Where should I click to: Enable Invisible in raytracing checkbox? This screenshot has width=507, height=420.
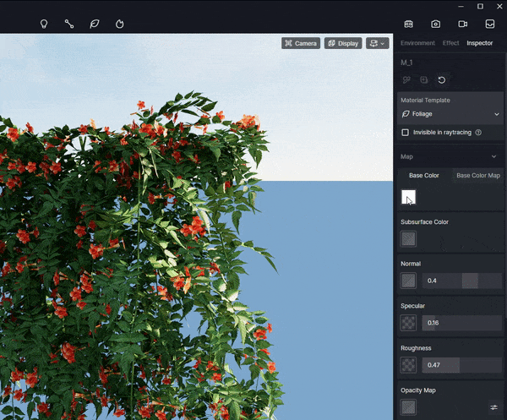point(406,133)
